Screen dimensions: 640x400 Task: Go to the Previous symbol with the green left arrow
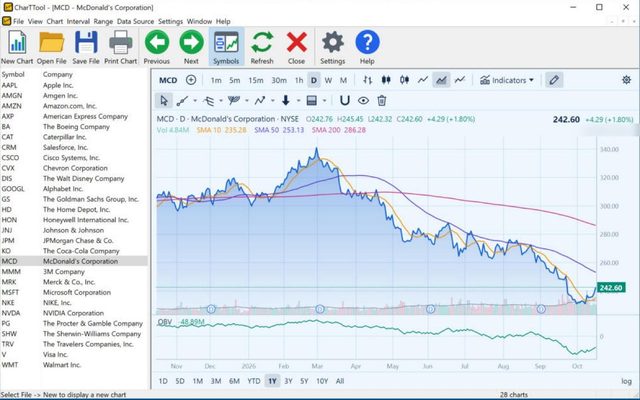[x=157, y=47]
